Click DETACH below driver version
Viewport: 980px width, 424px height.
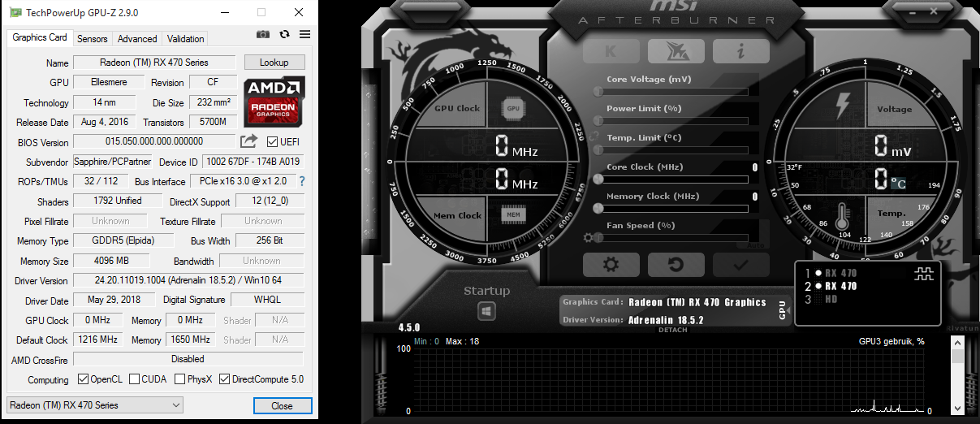tap(673, 330)
